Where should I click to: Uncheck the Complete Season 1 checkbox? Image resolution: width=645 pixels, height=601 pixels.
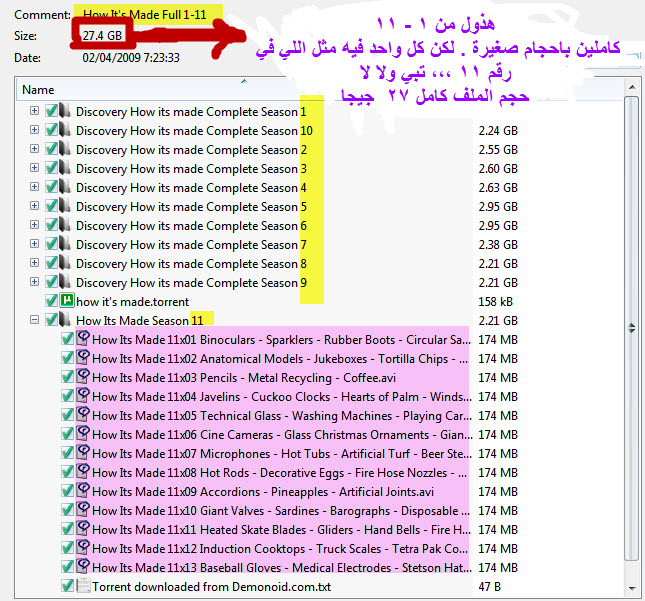[x=51, y=111]
